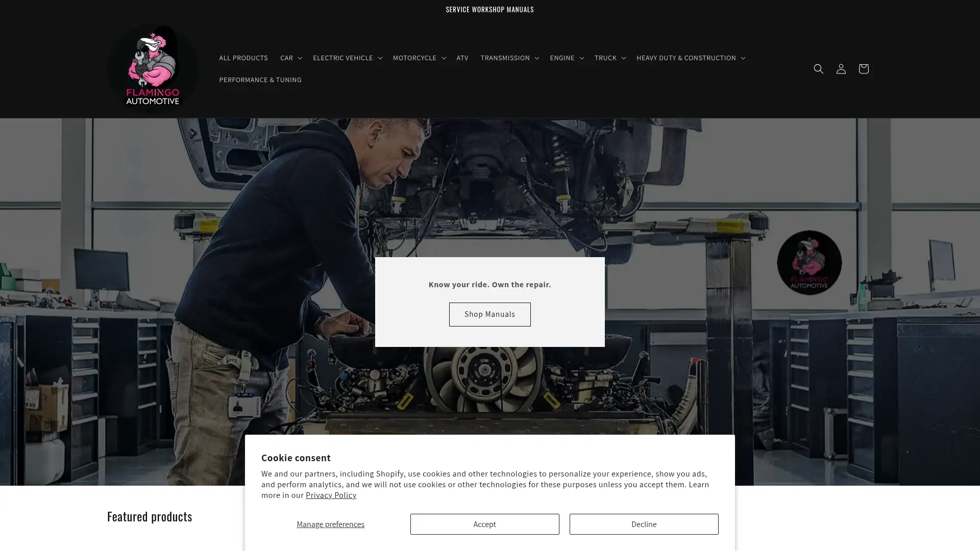This screenshot has height=551, width=980.
Task: Expand the HEAVY DUTY & CONSTRUCTION menu
Action: pos(690,58)
